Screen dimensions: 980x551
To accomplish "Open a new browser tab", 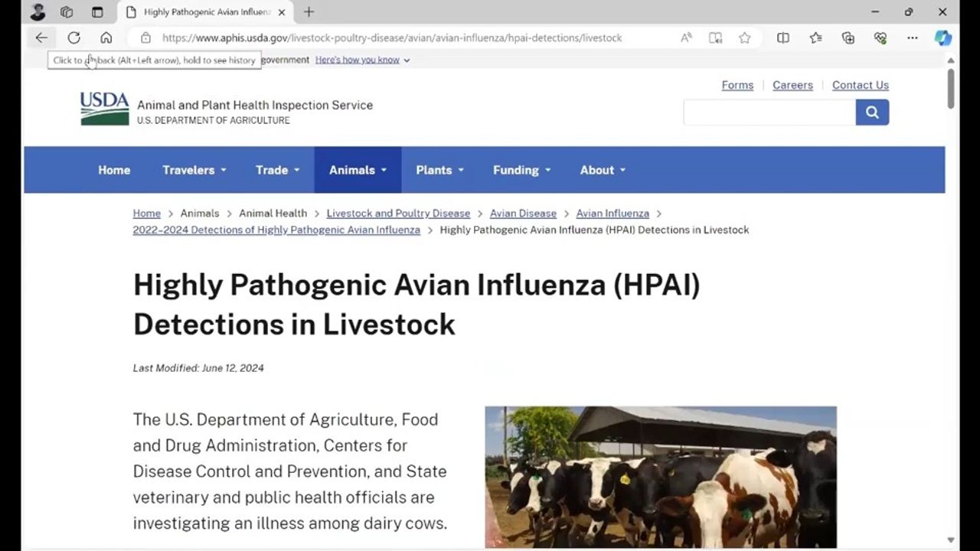I will tap(309, 12).
